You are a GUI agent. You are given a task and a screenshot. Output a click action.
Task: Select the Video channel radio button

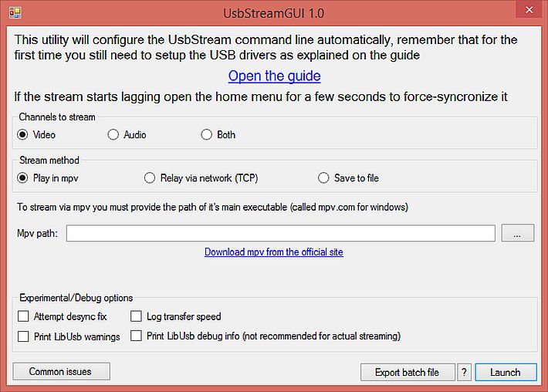(22, 134)
